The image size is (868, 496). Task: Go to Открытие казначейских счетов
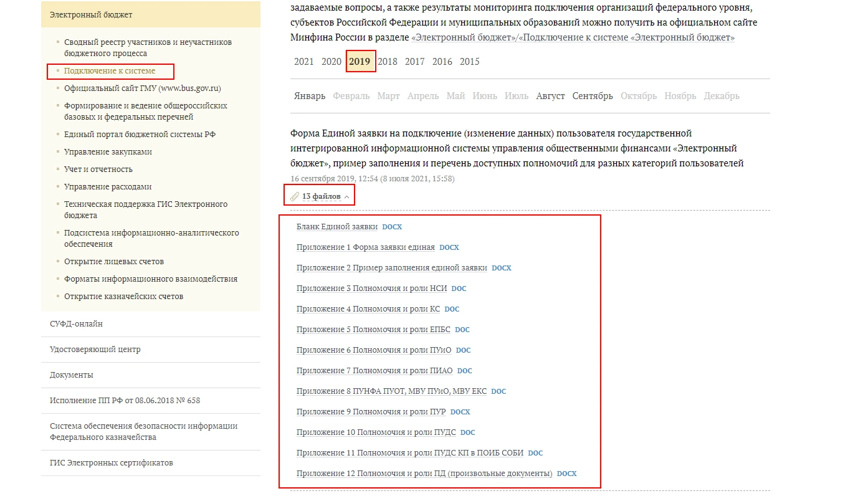(124, 297)
